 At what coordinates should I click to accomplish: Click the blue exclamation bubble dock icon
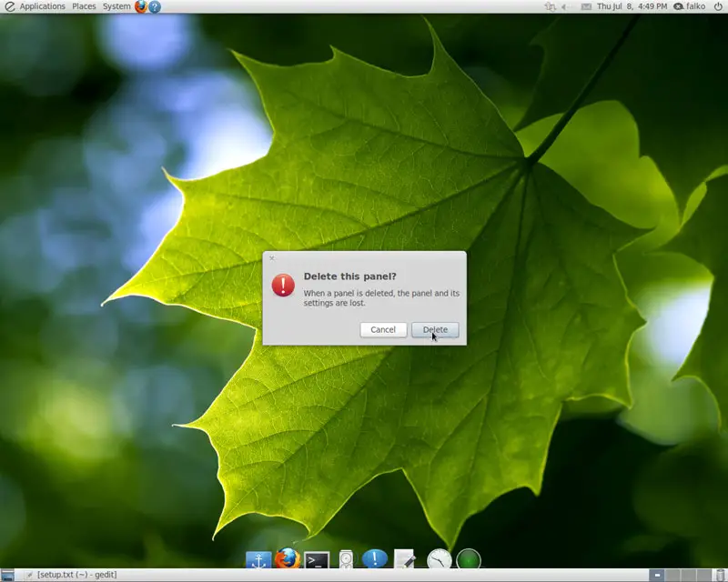pos(375,558)
